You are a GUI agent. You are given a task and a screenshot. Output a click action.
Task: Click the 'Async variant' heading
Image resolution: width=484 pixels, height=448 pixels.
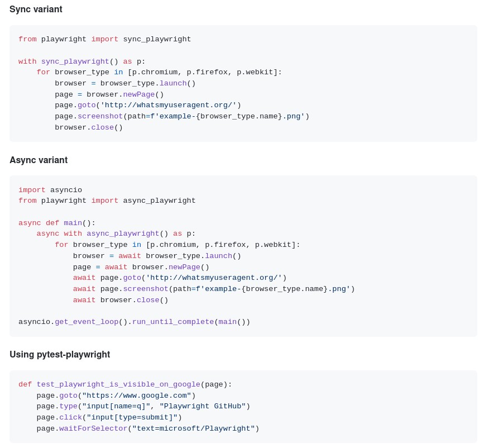click(x=39, y=160)
